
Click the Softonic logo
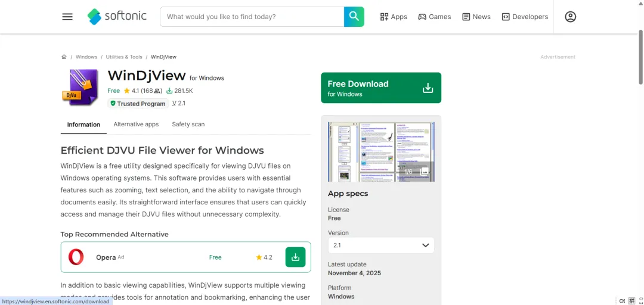(x=117, y=17)
